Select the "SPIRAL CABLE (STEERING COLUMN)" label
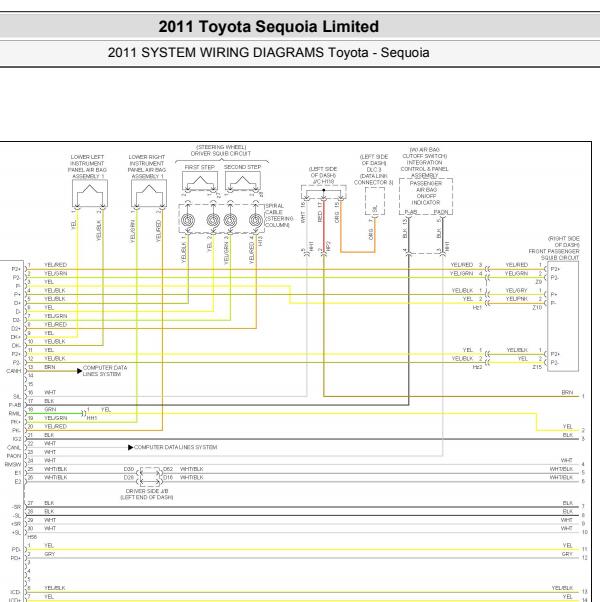 coord(279,215)
